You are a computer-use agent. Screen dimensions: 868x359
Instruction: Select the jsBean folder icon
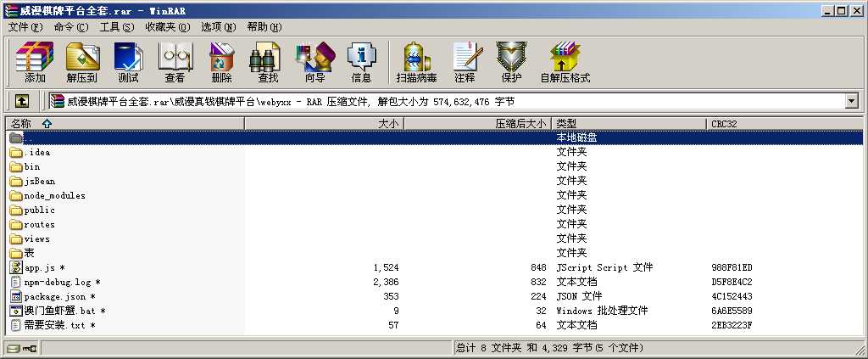pyautogui.click(x=16, y=181)
